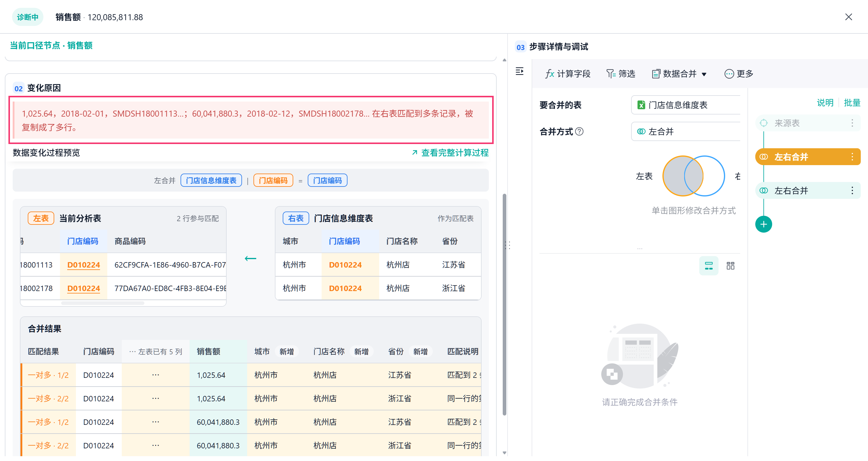Expand hidden columns in the 60,041,880.3 浙江省 row

coord(155,445)
